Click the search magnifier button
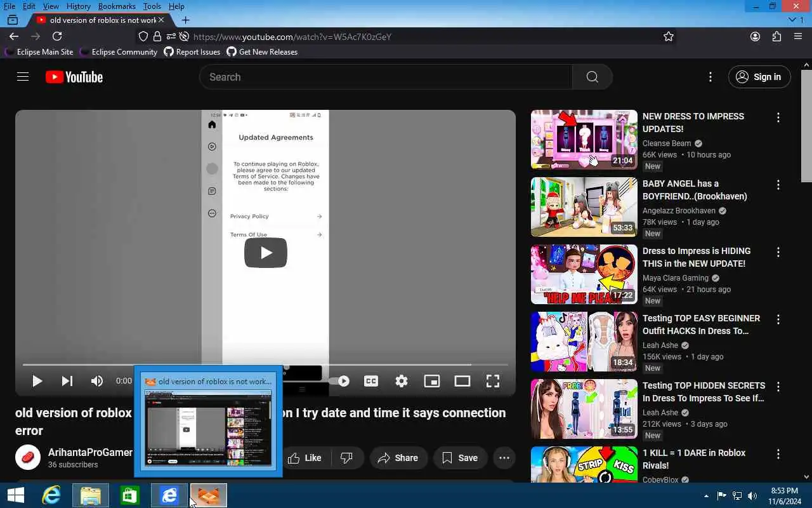This screenshot has width=812, height=508. [x=592, y=77]
